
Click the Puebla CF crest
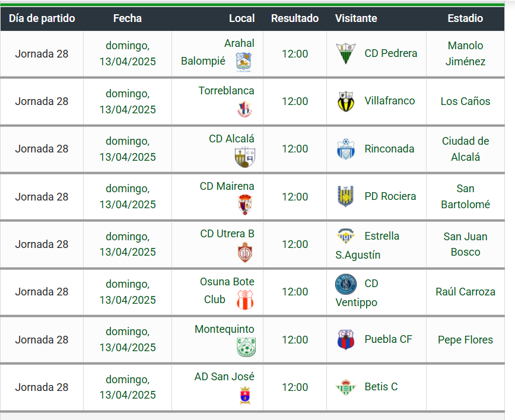pos(345,340)
